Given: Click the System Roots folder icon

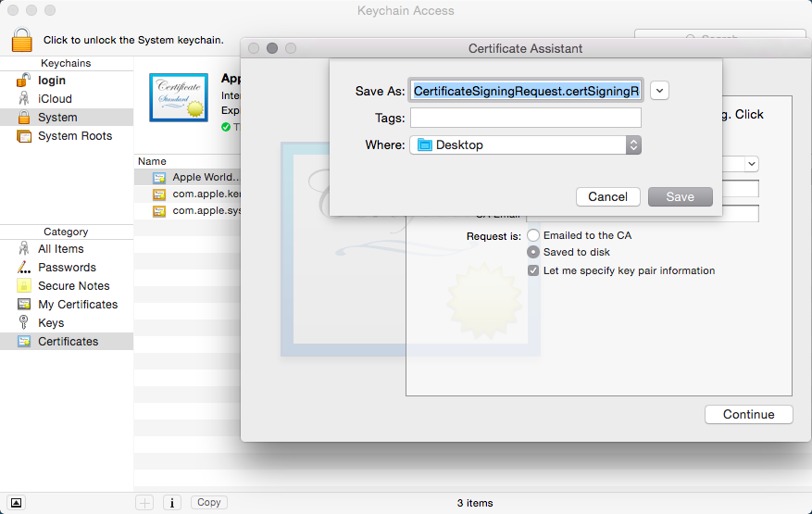Looking at the screenshot, I should tap(24, 136).
